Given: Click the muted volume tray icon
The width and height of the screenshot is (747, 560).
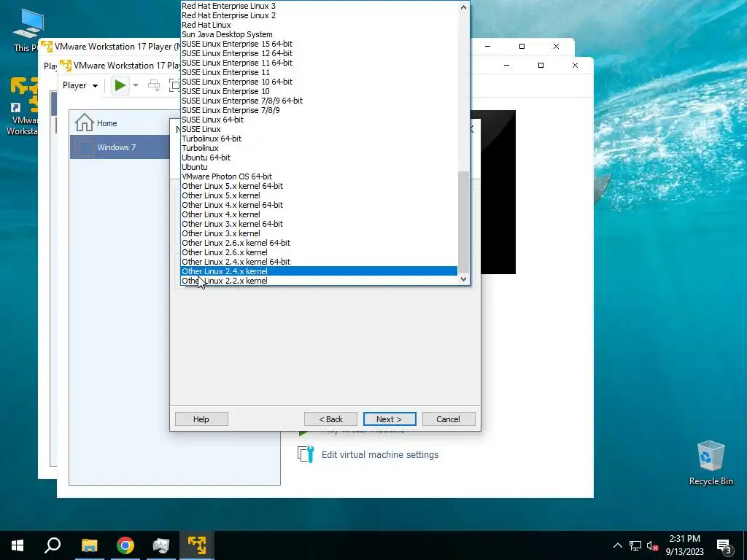Looking at the screenshot, I should click(x=652, y=545).
